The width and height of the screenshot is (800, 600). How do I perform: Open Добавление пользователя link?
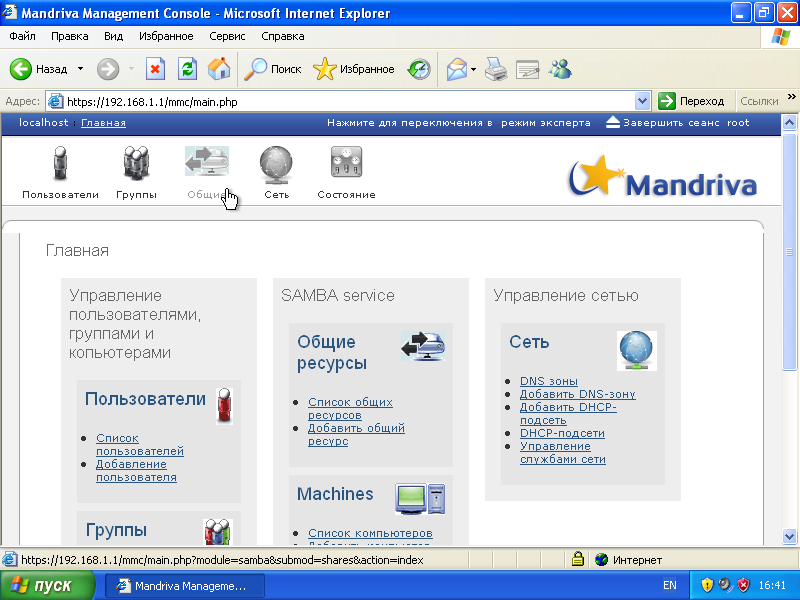pos(136,470)
